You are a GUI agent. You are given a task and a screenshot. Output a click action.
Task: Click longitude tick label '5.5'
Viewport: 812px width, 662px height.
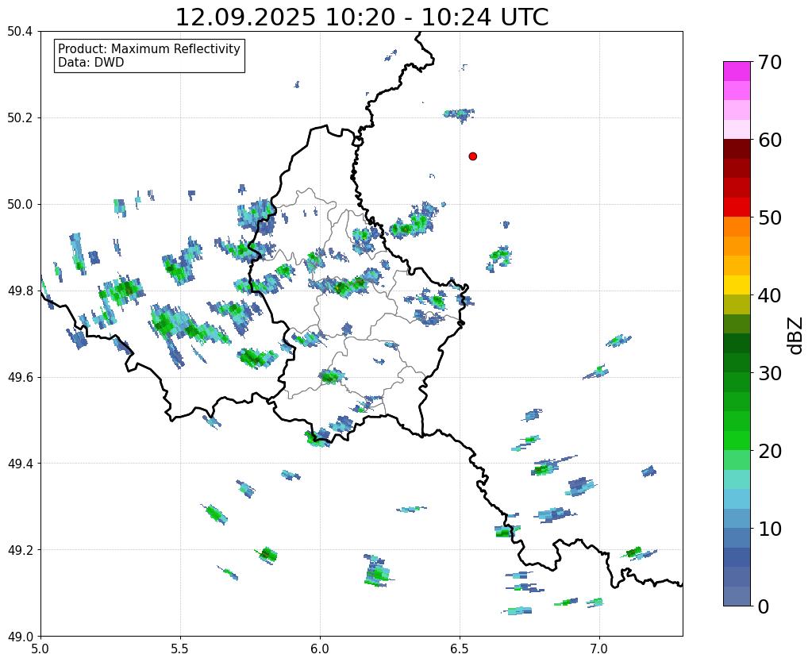pyautogui.click(x=180, y=649)
